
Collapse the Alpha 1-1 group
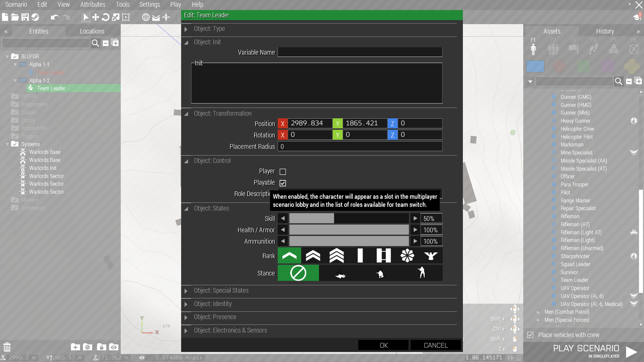pyautogui.click(x=15, y=64)
